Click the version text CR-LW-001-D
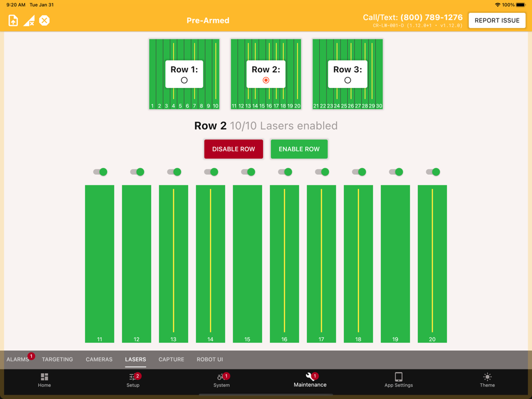 [389, 25]
